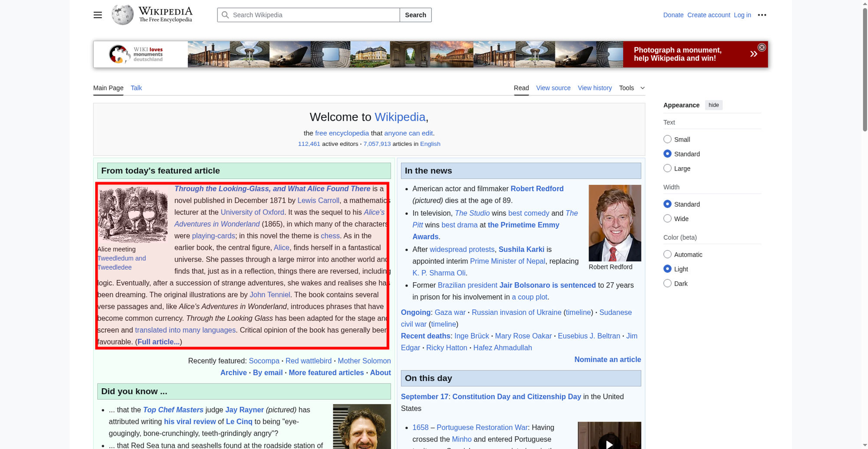Open the Portuguese Restoration War link

482,427
